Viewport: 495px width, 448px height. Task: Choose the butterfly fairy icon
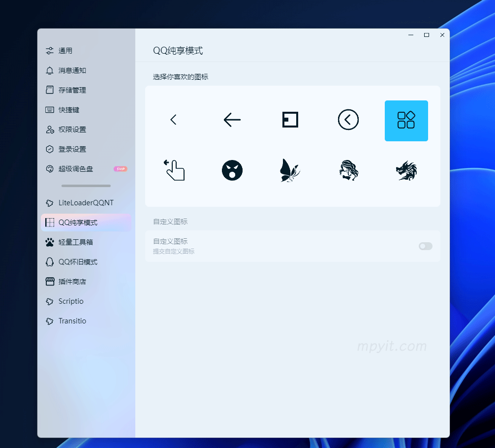click(x=290, y=170)
